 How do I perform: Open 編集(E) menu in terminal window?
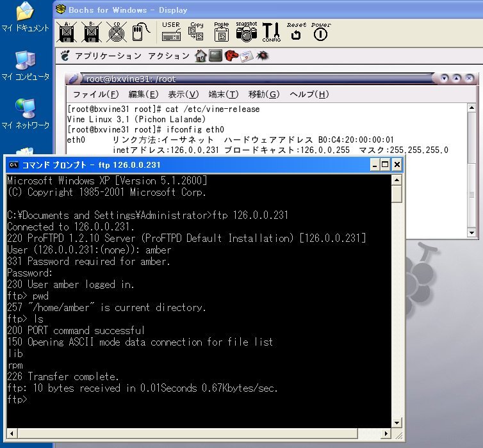coord(143,94)
